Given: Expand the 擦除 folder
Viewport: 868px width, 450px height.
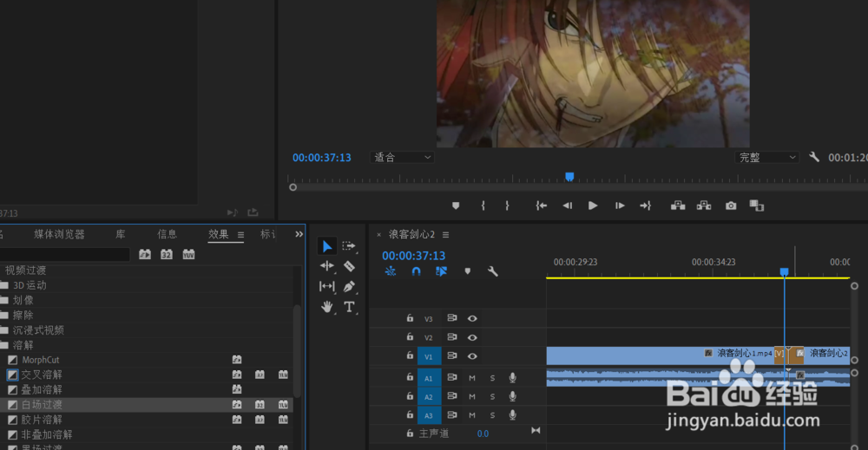Looking at the screenshot, I should click(5, 315).
